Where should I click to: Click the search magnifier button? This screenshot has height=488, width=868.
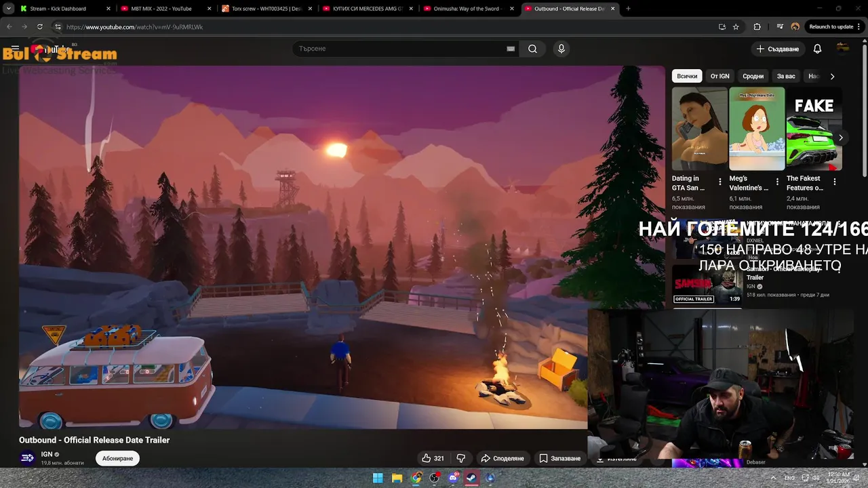pos(532,49)
